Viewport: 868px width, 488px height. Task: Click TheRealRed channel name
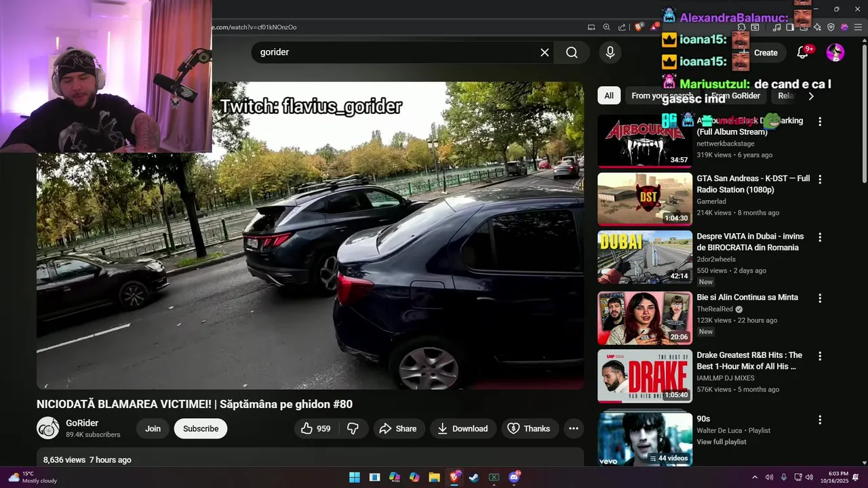pyautogui.click(x=715, y=309)
